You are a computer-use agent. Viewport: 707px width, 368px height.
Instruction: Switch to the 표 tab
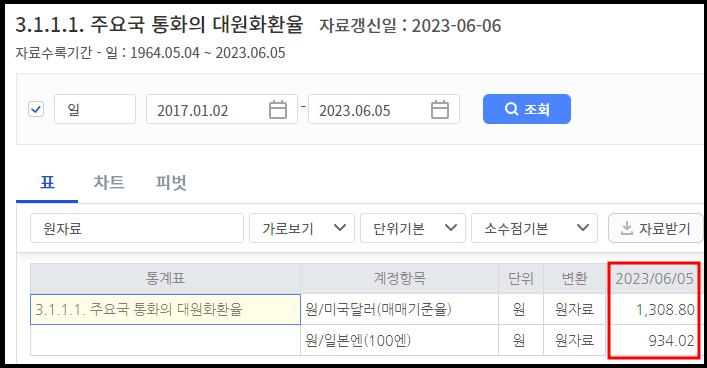pos(47,183)
